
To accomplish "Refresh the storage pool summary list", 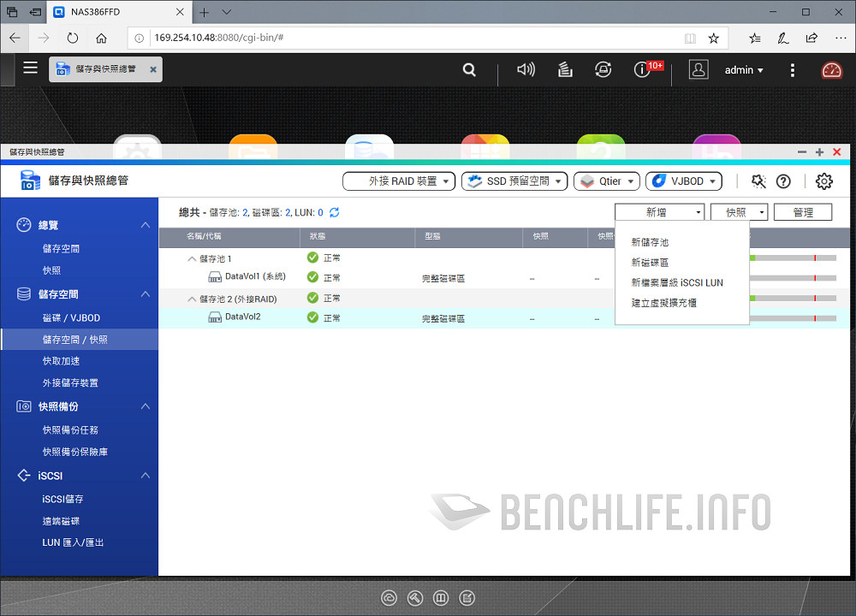I will click(335, 212).
